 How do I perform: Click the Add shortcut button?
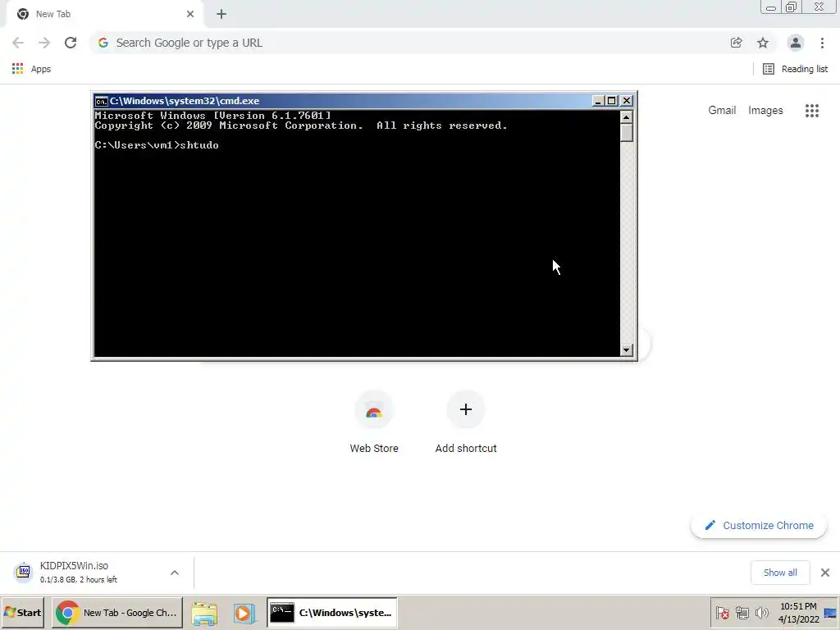[466, 423]
